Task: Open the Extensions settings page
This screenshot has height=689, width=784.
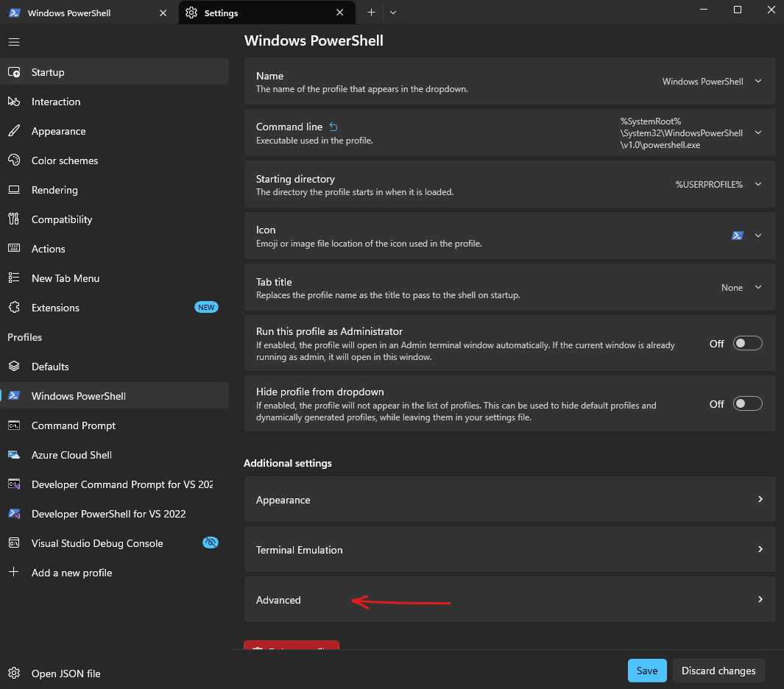Action: 115,308
